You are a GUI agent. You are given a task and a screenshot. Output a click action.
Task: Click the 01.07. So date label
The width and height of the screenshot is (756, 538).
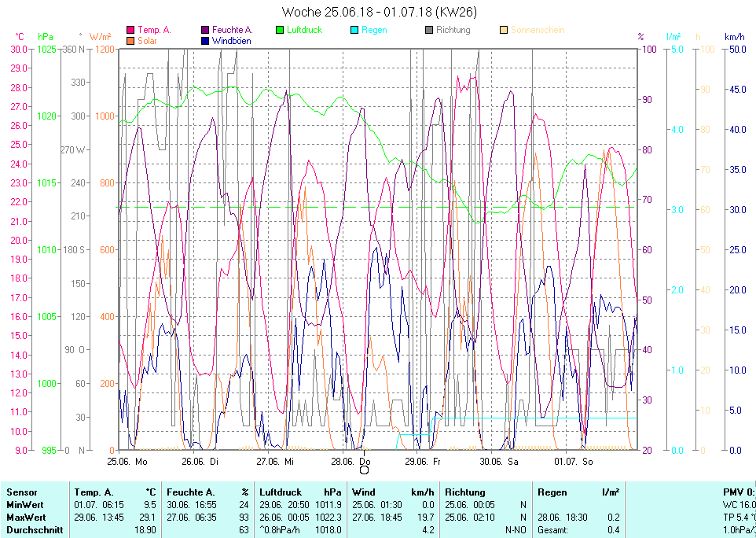(x=573, y=462)
